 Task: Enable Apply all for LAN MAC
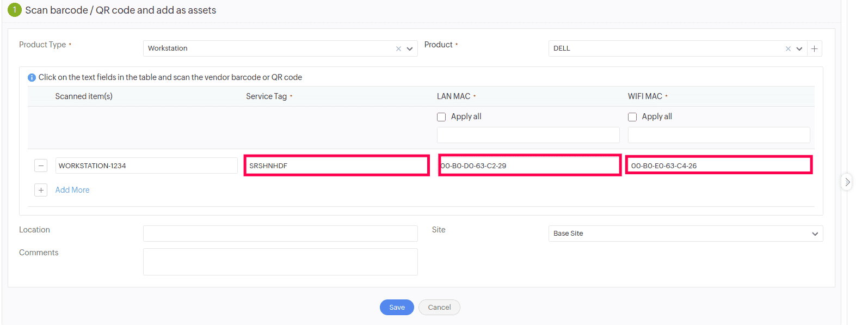(441, 117)
